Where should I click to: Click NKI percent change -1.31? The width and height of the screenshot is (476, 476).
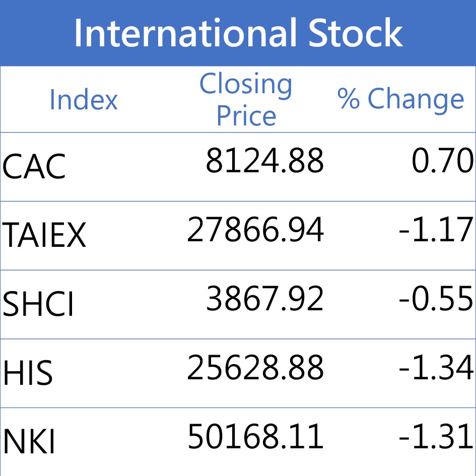coord(436,437)
